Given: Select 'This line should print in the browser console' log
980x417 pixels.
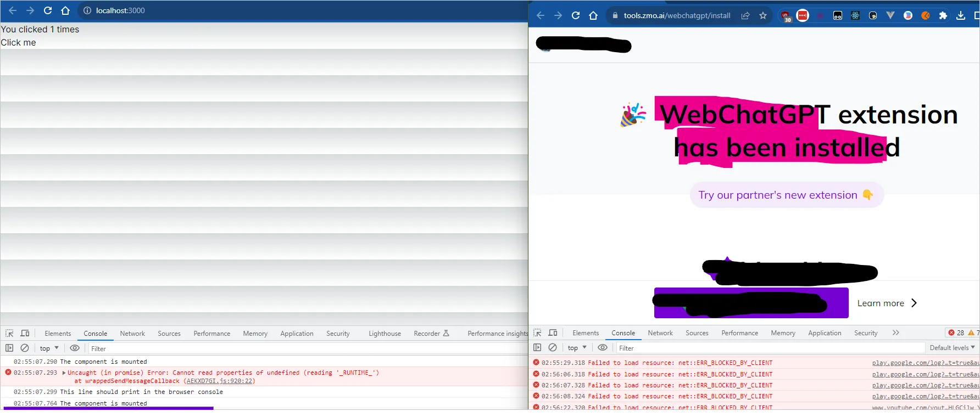Looking at the screenshot, I should coord(141,392).
